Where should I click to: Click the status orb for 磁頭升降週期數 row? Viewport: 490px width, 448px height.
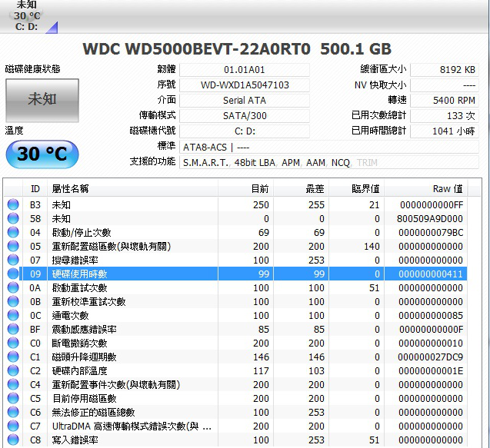(13, 357)
